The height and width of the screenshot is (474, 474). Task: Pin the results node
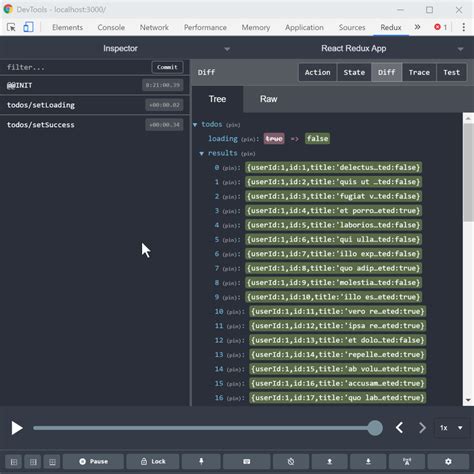pos(248,154)
